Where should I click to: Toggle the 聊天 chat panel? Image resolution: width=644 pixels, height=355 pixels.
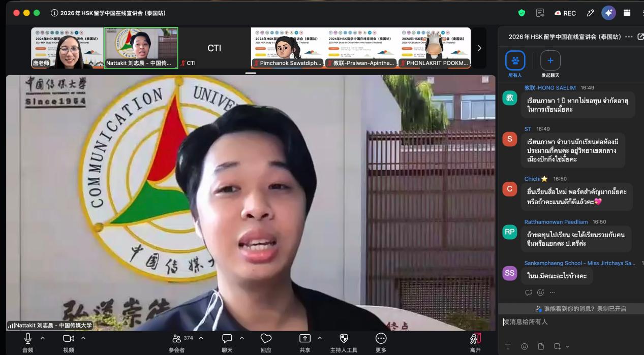point(227,342)
